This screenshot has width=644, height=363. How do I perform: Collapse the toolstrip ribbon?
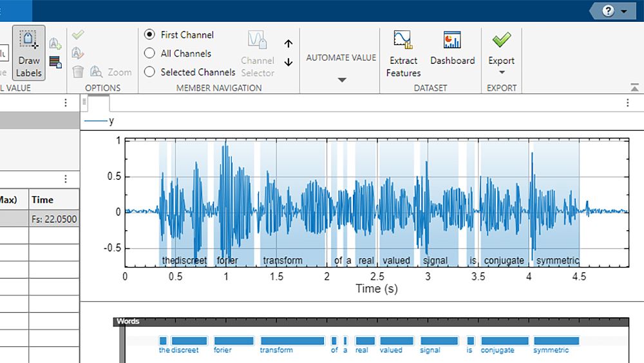[x=635, y=88]
